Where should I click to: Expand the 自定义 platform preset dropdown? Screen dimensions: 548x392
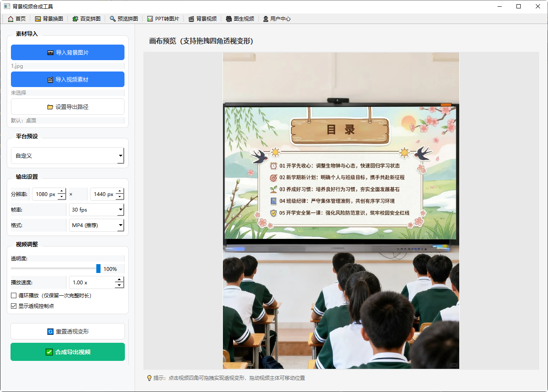click(67, 156)
